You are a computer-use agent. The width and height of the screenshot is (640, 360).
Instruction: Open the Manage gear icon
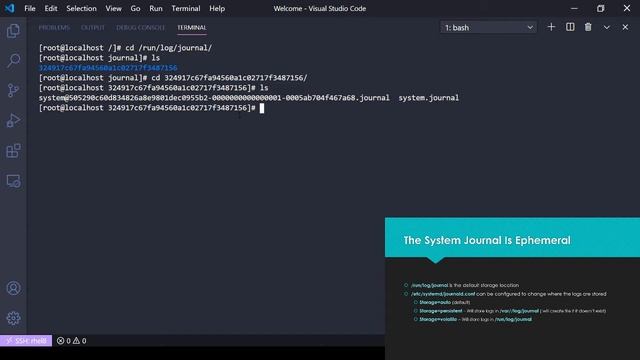tap(13, 318)
